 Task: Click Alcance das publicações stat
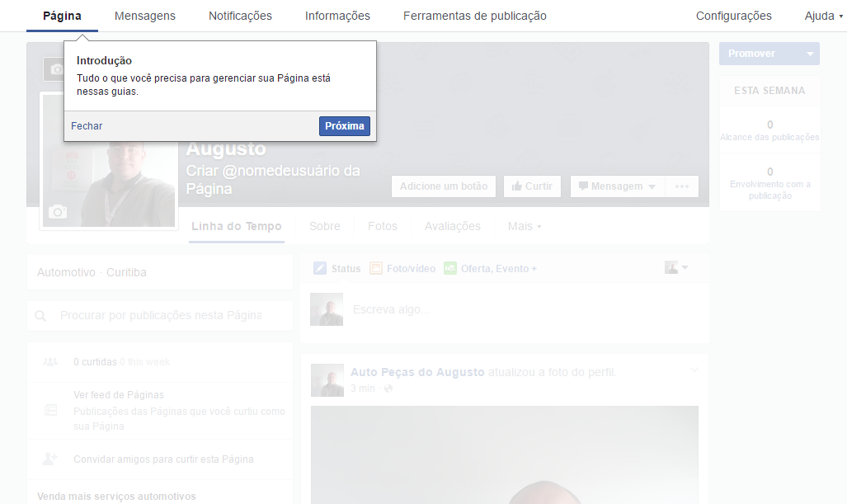tap(769, 130)
